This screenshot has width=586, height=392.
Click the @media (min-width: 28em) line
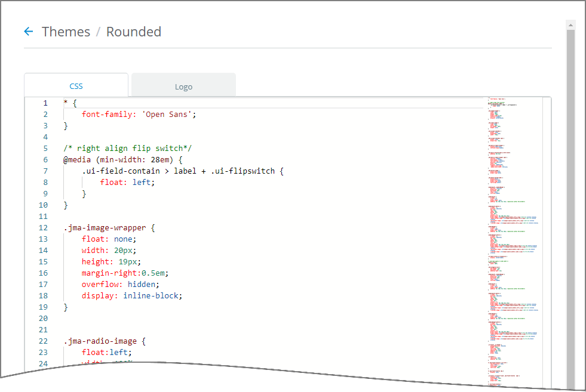[x=123, y=160]
